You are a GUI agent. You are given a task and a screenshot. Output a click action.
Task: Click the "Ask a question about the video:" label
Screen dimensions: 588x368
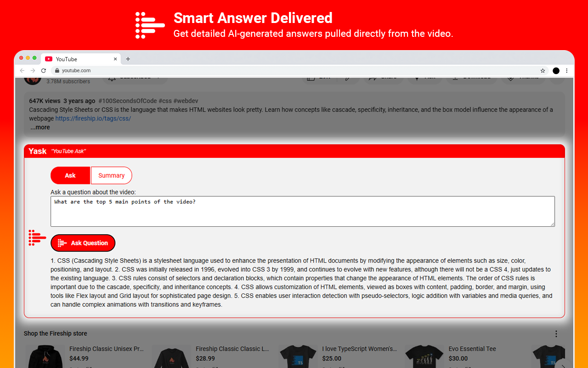(93, 192)
